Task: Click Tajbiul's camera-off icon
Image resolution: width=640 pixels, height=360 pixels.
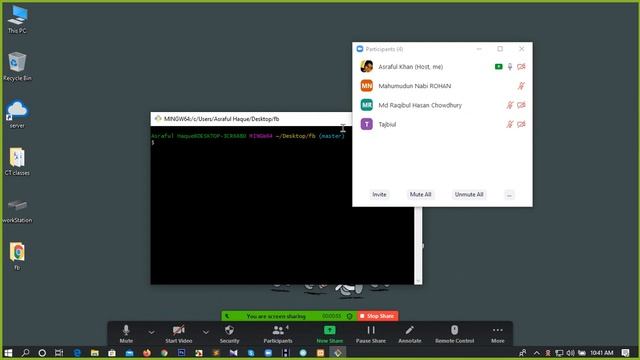Action: 521,124
